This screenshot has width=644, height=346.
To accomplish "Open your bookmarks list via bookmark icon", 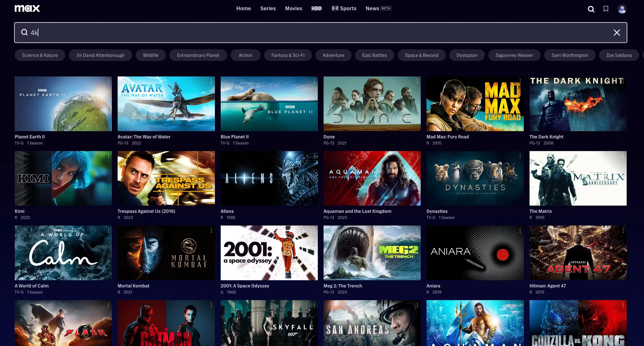I will point(606,9).
